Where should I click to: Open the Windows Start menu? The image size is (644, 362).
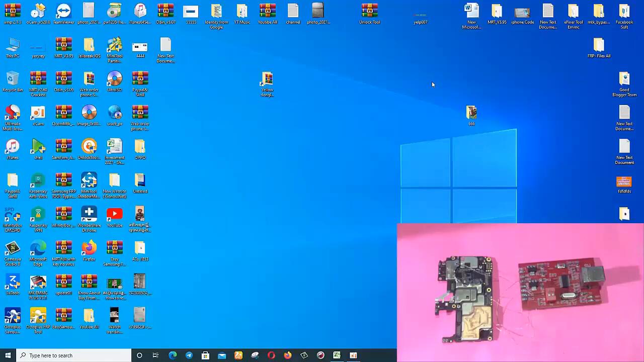8,355
